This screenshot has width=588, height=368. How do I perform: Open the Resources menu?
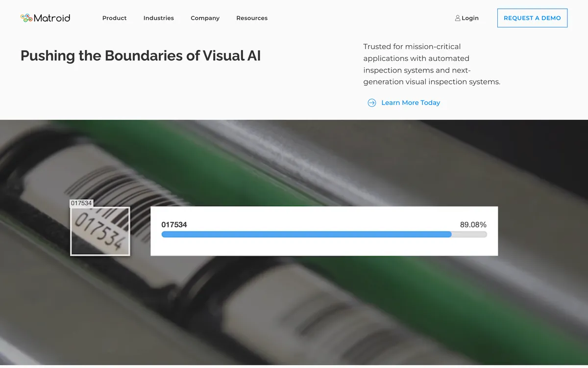tap(252, 18)
